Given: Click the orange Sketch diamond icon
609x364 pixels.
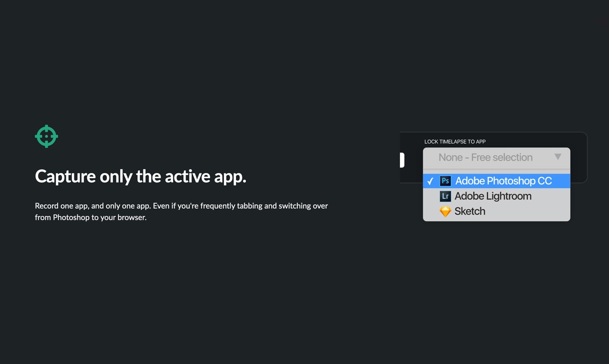Looking at the screenshot, I should [x=445, y=211].
